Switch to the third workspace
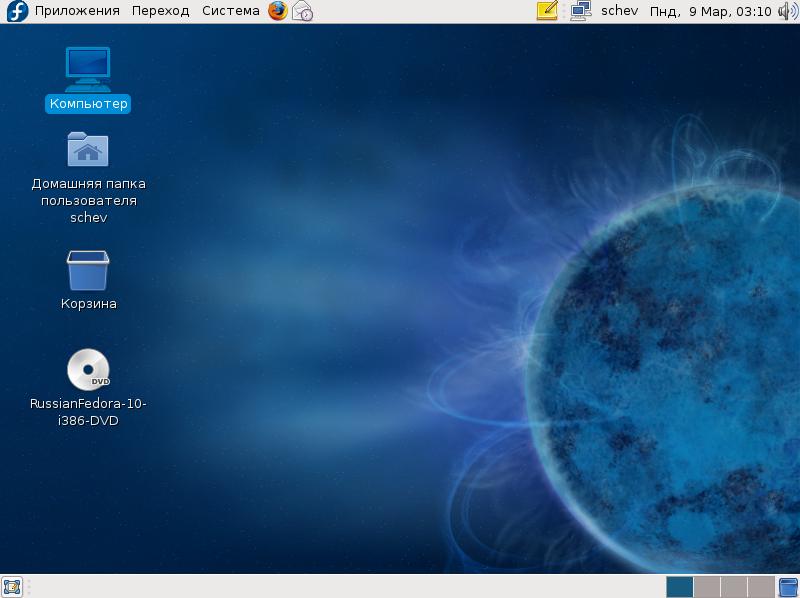Image resolution: width=800 pixels, height=598 pixels. tap(734, 587)
